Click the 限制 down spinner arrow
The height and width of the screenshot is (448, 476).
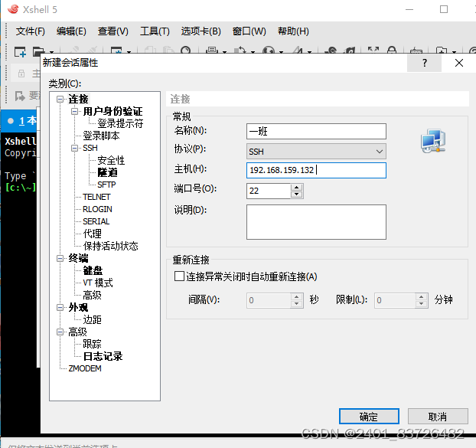click(422, 304)
